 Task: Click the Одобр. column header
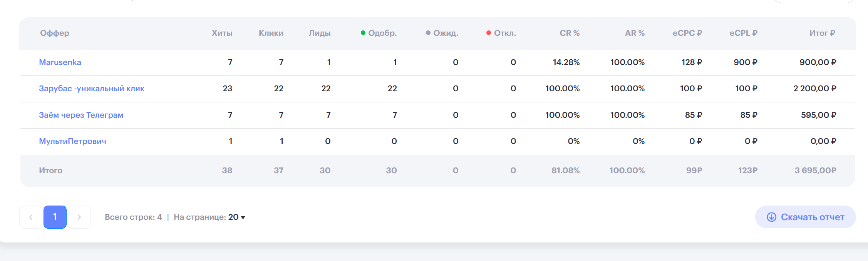(x=379, y=33)
